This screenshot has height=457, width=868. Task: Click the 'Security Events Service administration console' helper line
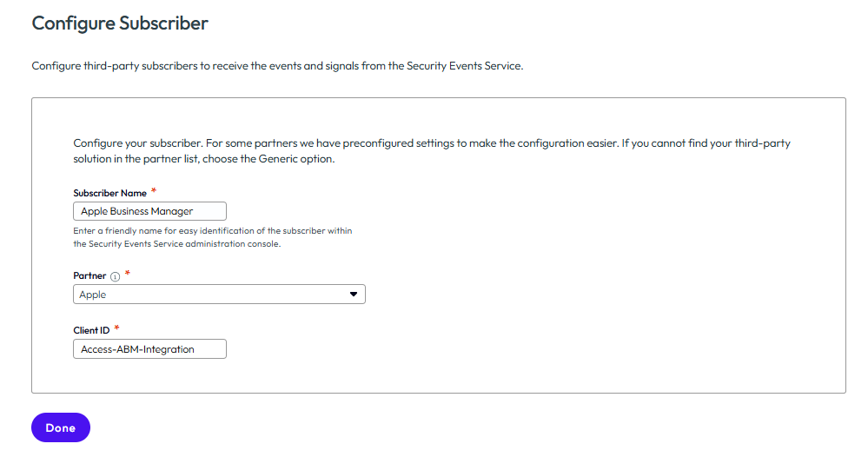(x=177, y=244)
